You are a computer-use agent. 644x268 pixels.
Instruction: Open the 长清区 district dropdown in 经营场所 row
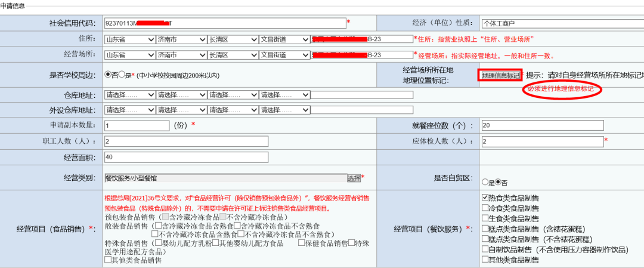(x=231, y=55)
